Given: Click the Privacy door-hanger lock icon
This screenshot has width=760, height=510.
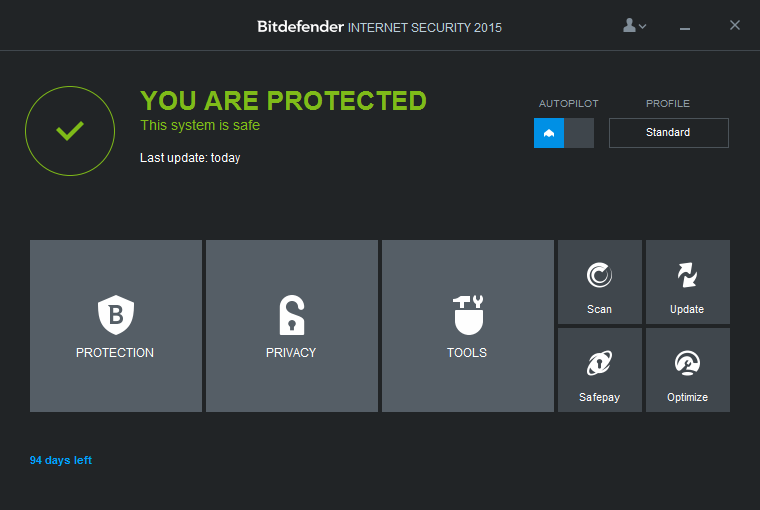Looking at the screenshot, I should [291, 315].
